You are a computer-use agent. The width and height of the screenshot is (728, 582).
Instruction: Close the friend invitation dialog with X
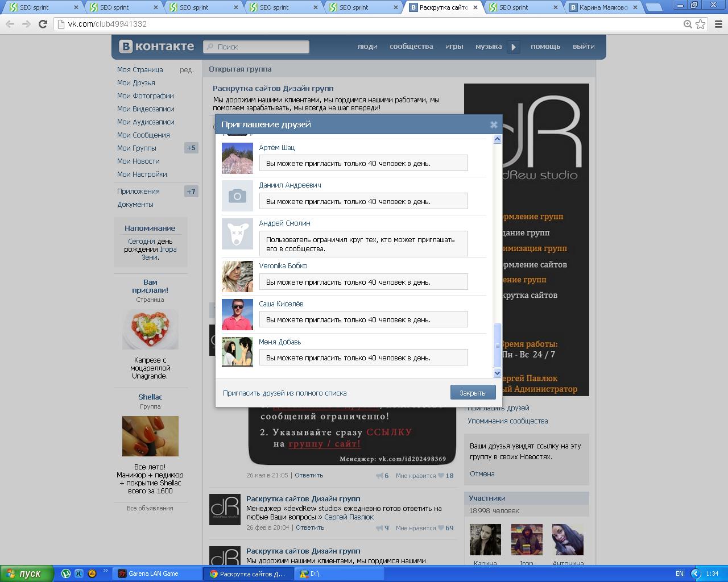pyautogui.click(x=494, y=124)
